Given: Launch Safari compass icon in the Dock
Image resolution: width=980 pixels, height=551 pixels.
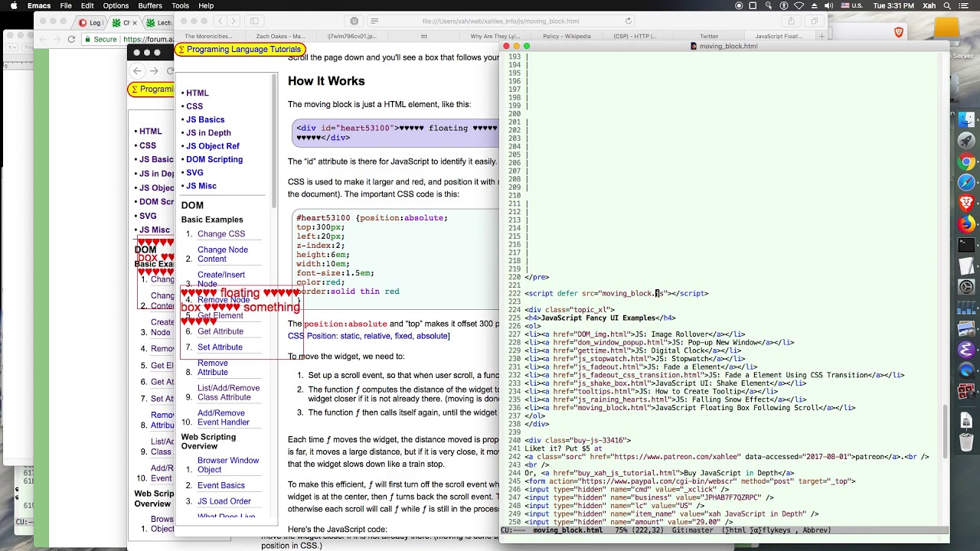Looking at the screenshot, I should click(966, 182).
